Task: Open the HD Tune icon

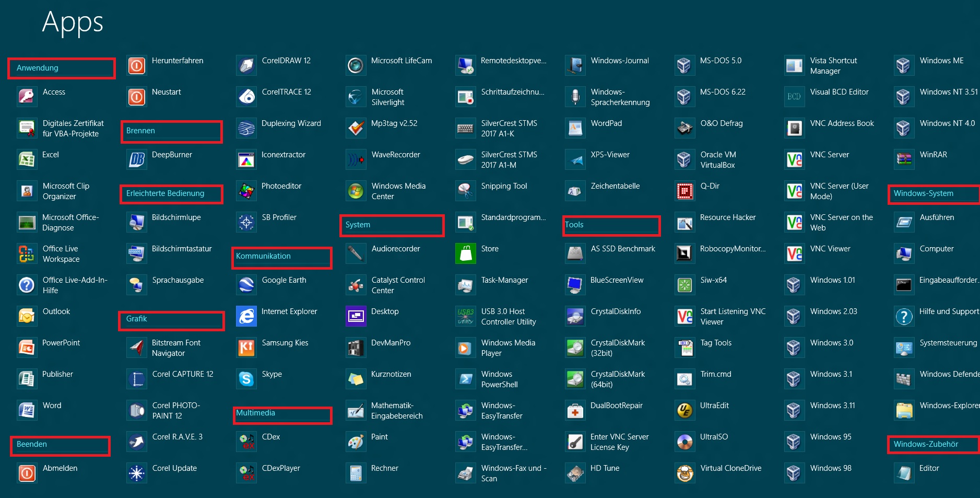Action: pos(575,473)
